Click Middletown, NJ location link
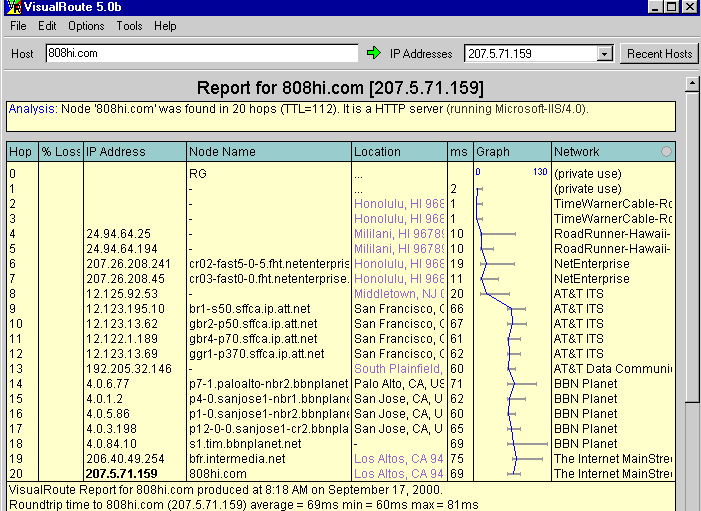The image size is (701, 511). (399, 294)
